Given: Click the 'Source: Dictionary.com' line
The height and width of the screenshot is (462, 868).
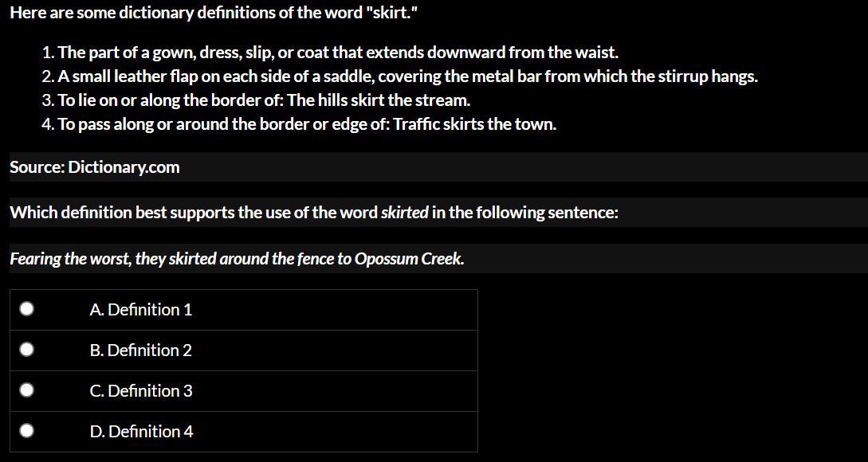Looking at the screenshot, I should click(94, 167).
